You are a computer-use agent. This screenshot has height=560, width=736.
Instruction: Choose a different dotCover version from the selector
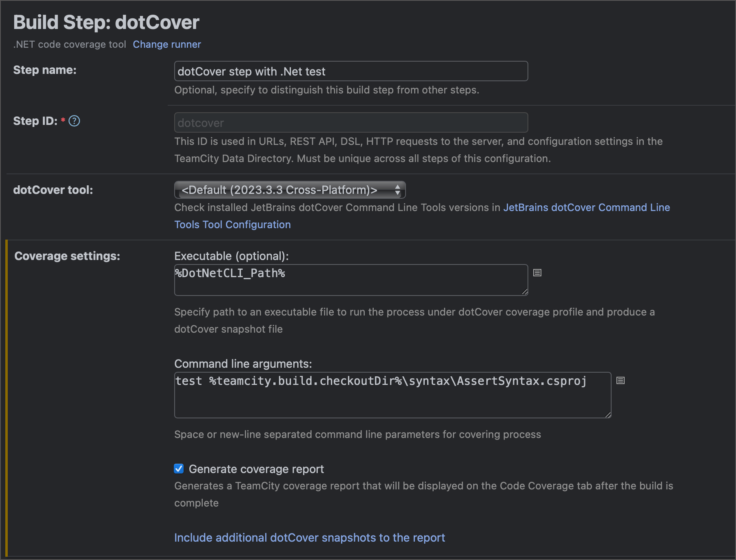(290, 190)
